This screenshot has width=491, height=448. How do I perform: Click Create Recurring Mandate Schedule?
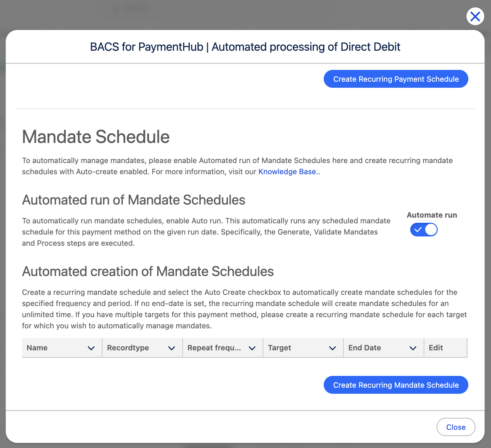click(x=396, y=385)
